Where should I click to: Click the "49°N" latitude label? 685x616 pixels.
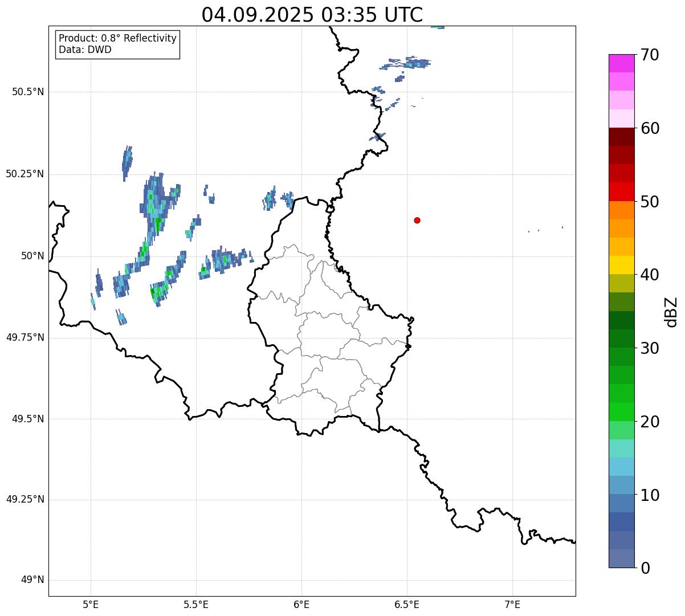point(33,580)
